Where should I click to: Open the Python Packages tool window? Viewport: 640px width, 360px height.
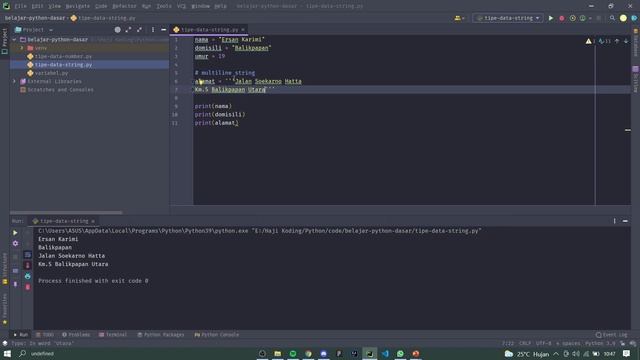[x=160, y=335]
